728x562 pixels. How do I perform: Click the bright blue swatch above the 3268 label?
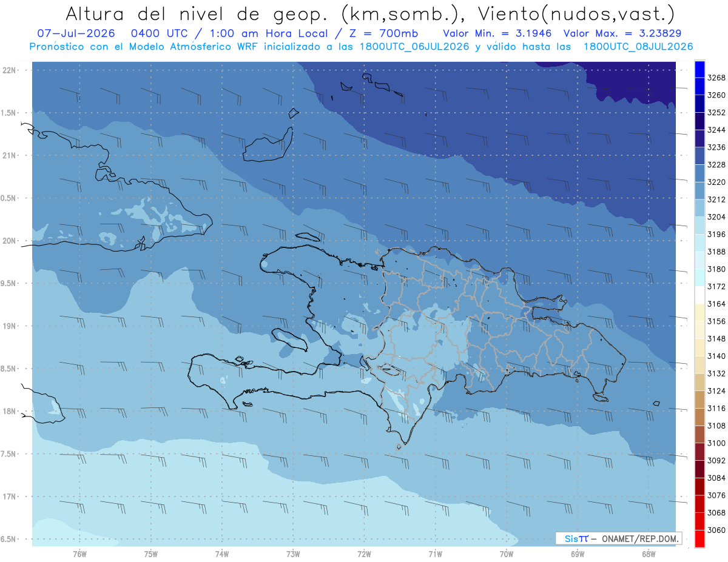click(699, 69)
